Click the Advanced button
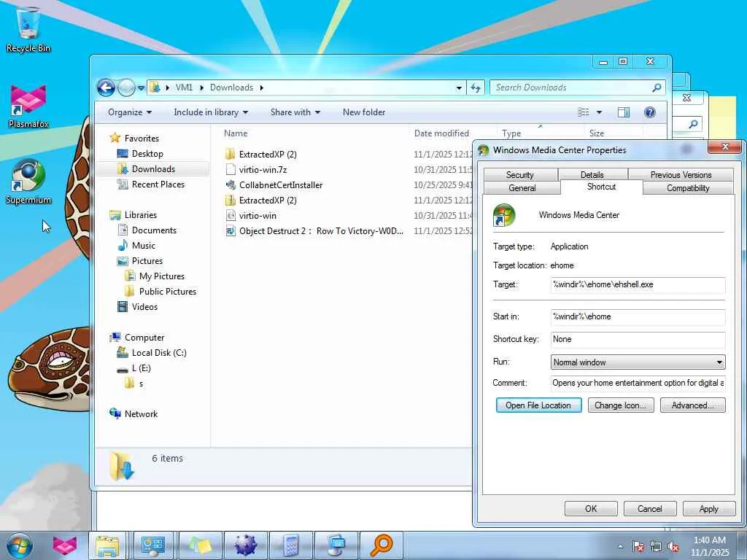This screenshot has width=747, height=560. point(693,405)
